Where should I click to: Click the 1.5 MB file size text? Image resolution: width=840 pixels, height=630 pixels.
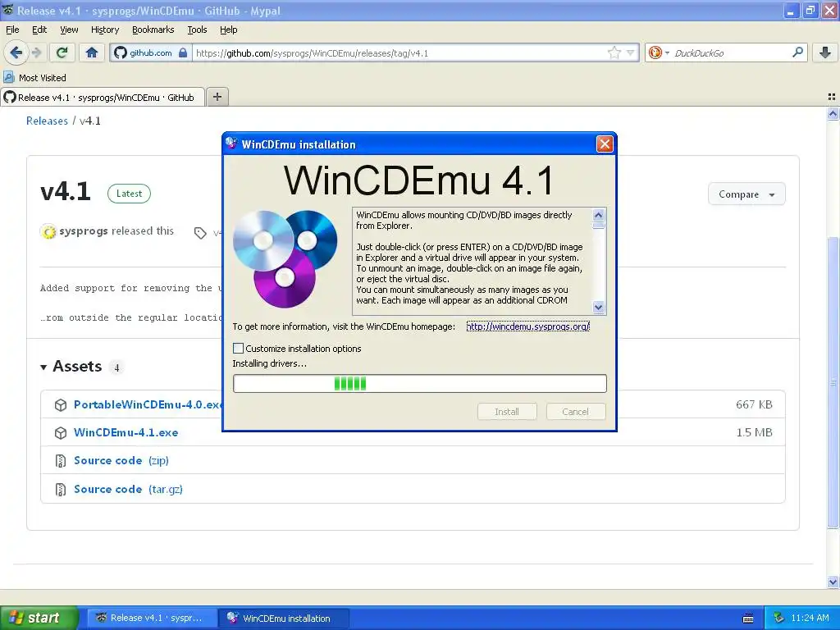coord(754,432)
